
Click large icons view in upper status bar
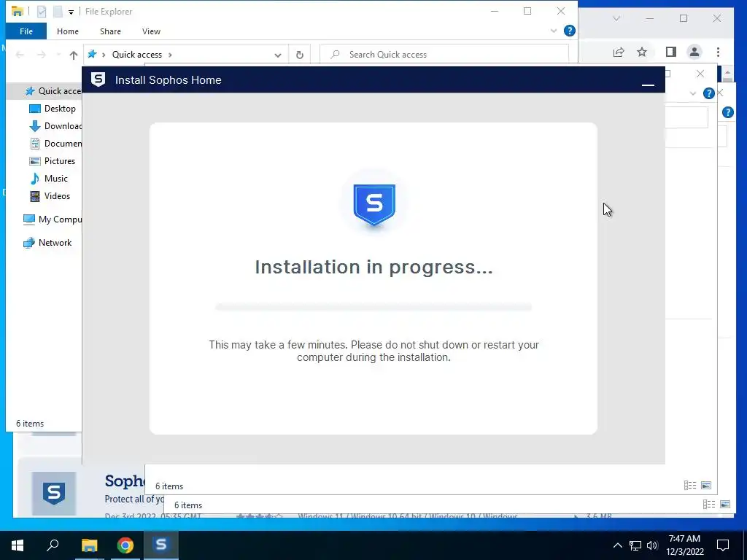(706, 485)
